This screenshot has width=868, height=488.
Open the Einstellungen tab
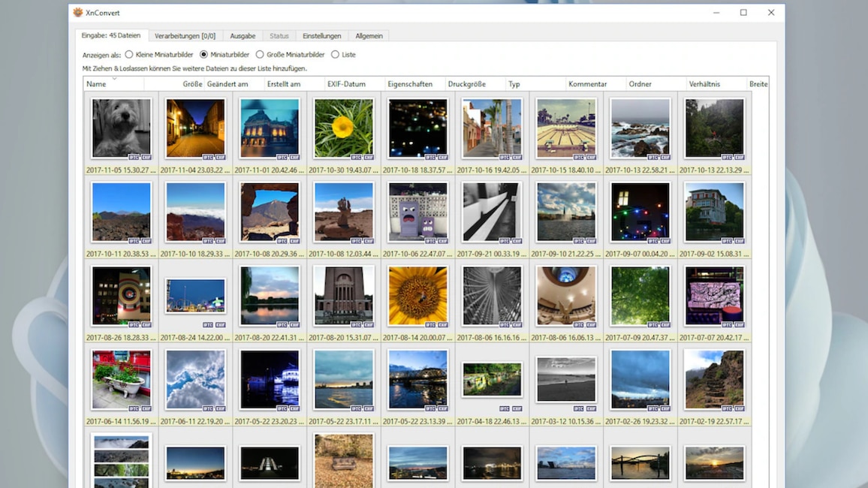[x=321, y=36]
